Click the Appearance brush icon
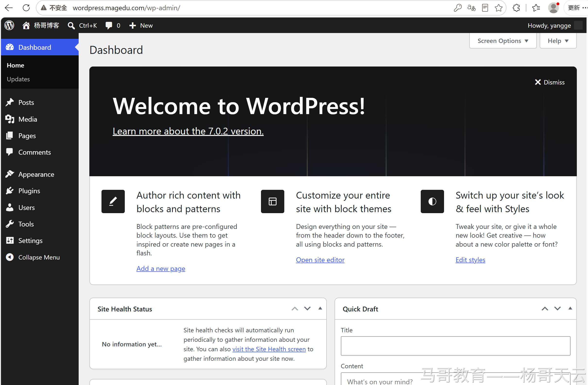588x385 pixels. click(10, 174)
